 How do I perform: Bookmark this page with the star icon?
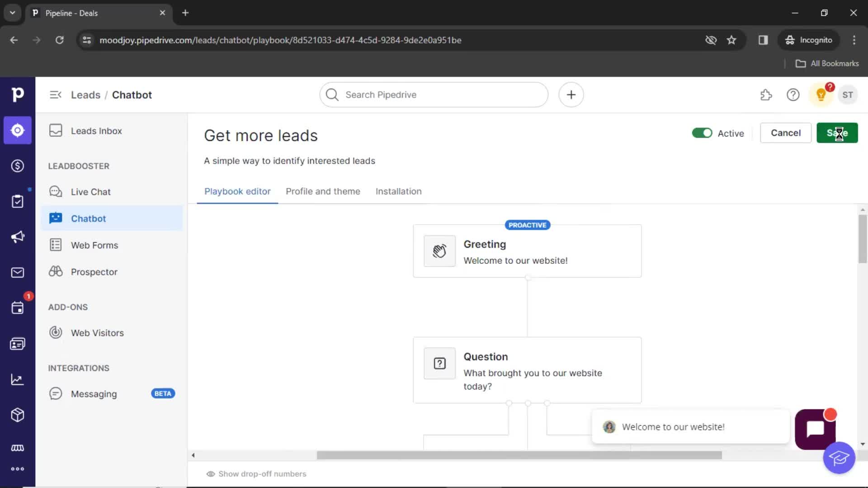tap(731, 40)
